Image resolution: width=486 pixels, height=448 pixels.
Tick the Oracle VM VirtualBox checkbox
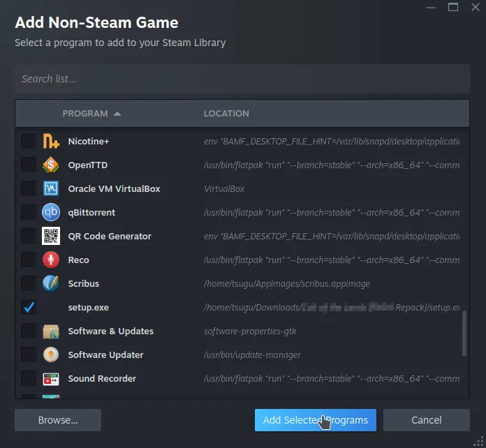[x=29, y=188]
